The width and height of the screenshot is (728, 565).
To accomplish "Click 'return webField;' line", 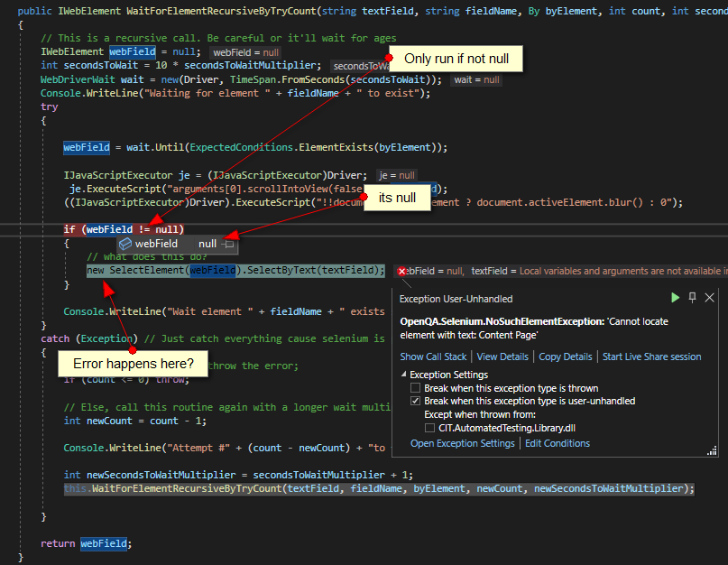I will tap(87, 543).
